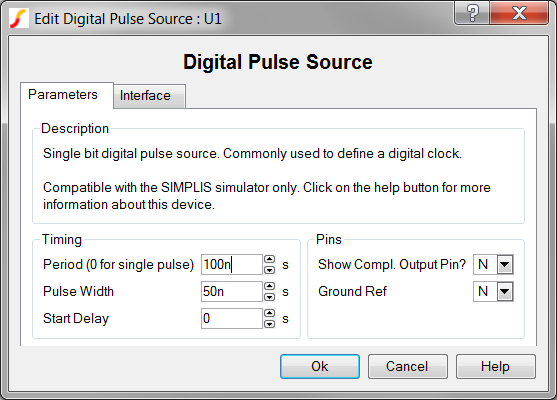
Task: Close the Edit Digital Pulse Source dialog
Action: click(x=519, y=13)
